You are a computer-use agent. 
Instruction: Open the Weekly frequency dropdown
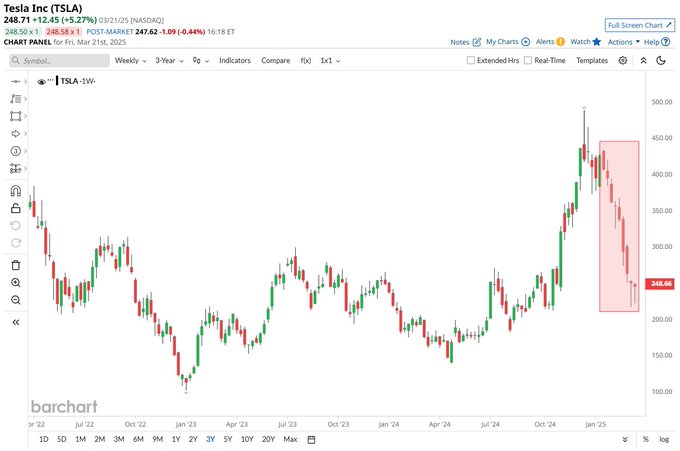pyautogui.click(x=131, y=60)
